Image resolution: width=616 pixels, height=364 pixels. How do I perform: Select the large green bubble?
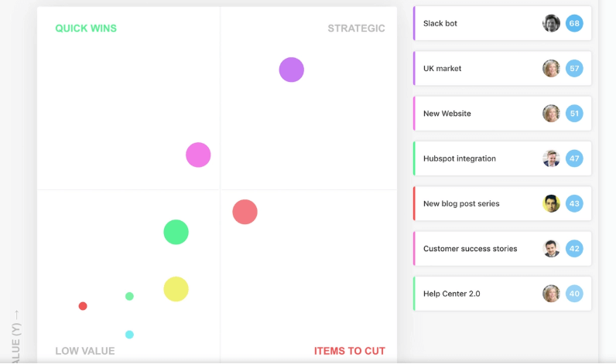point(176,232)
